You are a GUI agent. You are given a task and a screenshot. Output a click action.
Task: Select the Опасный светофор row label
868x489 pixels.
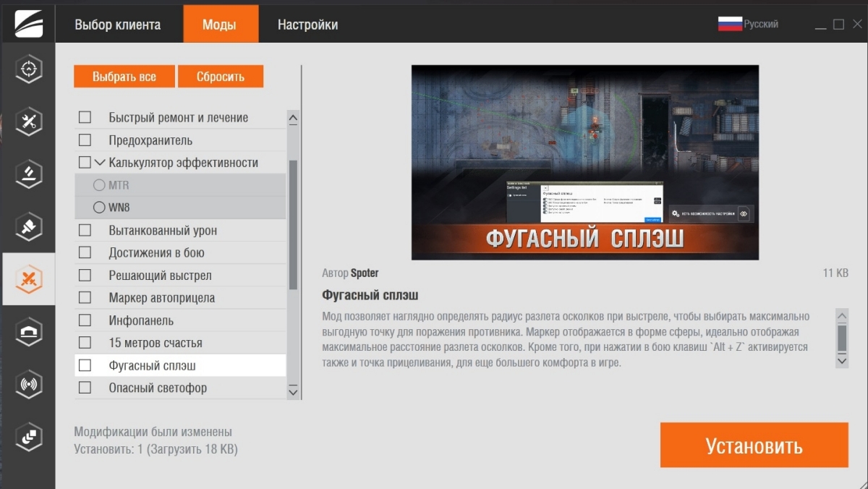pyautogui.click(x=158, y=388)
